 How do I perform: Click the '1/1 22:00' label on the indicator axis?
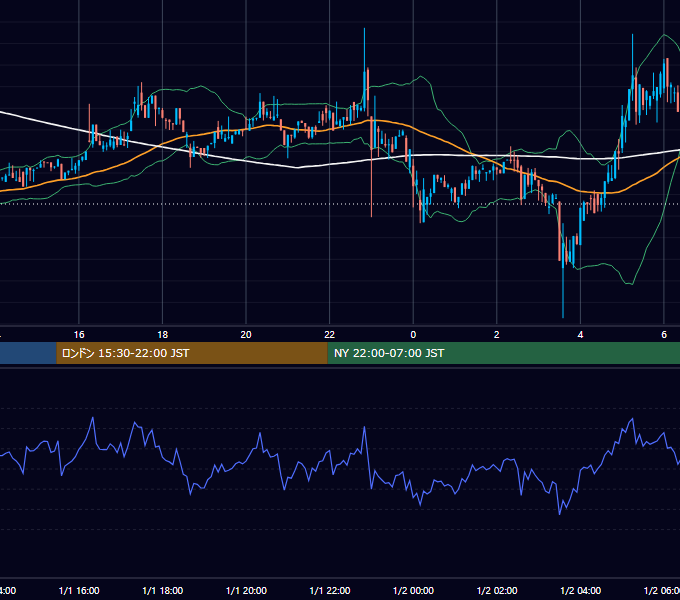click(330, 591)
